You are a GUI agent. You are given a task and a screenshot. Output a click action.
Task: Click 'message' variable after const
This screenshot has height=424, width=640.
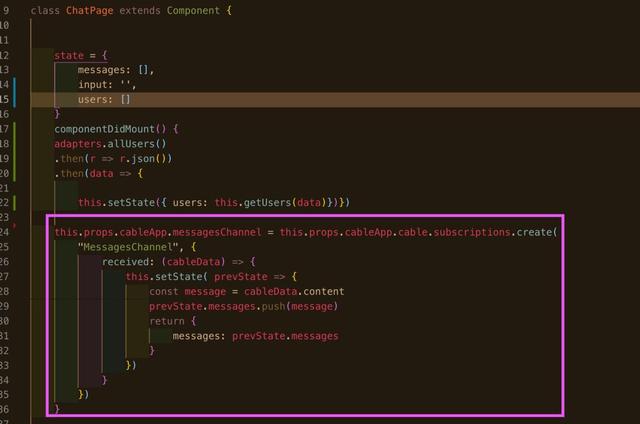tap(205, 292)
